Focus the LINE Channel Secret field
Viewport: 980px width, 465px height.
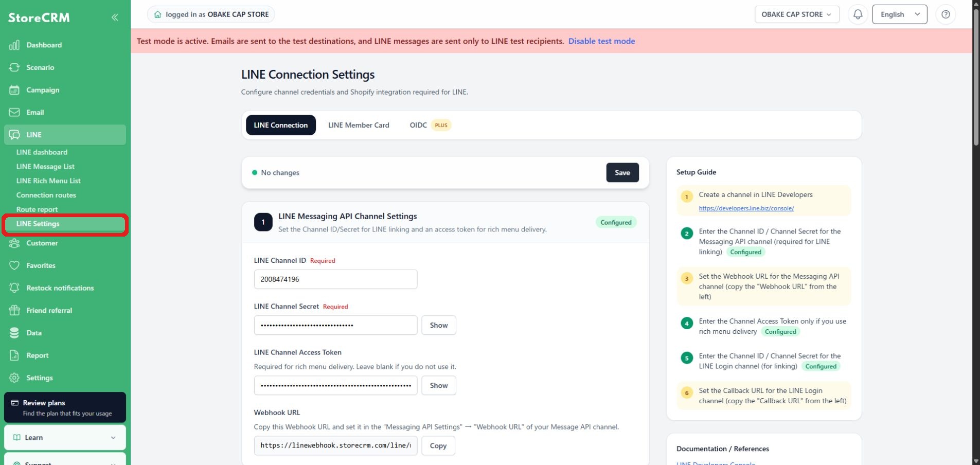pos(335,325)
